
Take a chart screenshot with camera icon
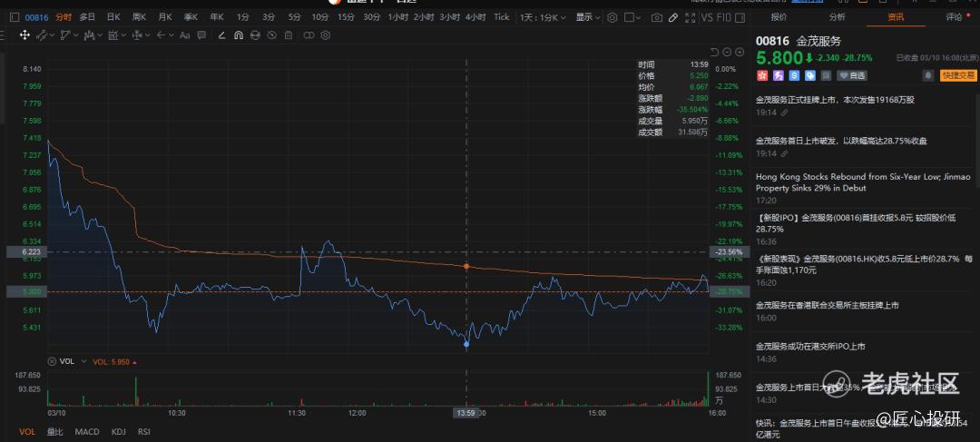(x=657, y=17)
